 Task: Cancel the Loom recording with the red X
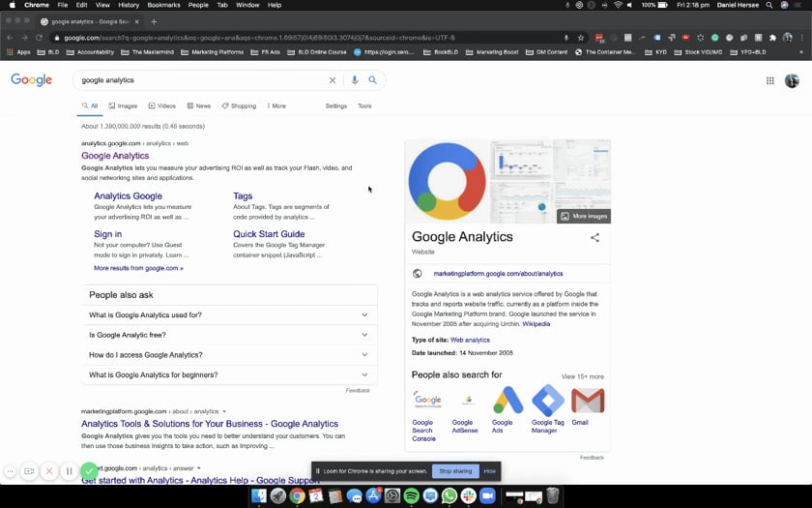[x=49, y=471]
